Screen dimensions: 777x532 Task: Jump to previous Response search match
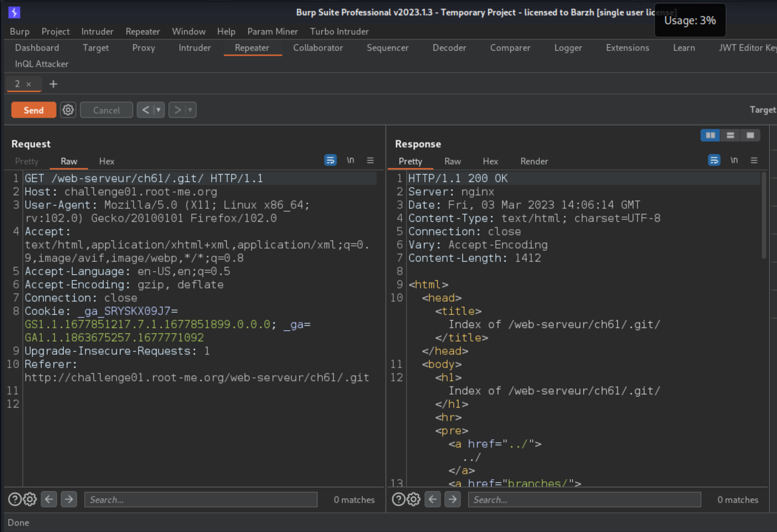(x=433, y=499)
